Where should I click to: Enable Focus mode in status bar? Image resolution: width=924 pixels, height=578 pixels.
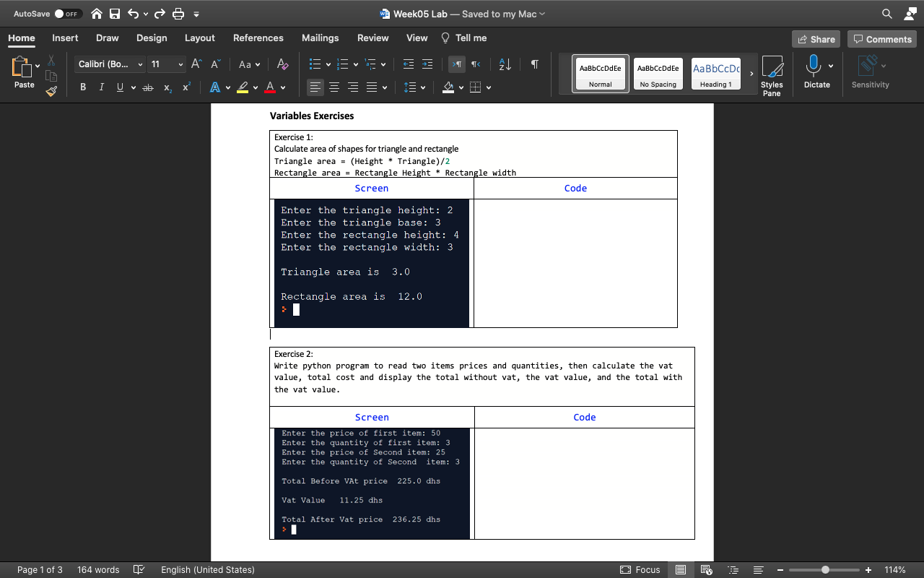pos(640,569)
